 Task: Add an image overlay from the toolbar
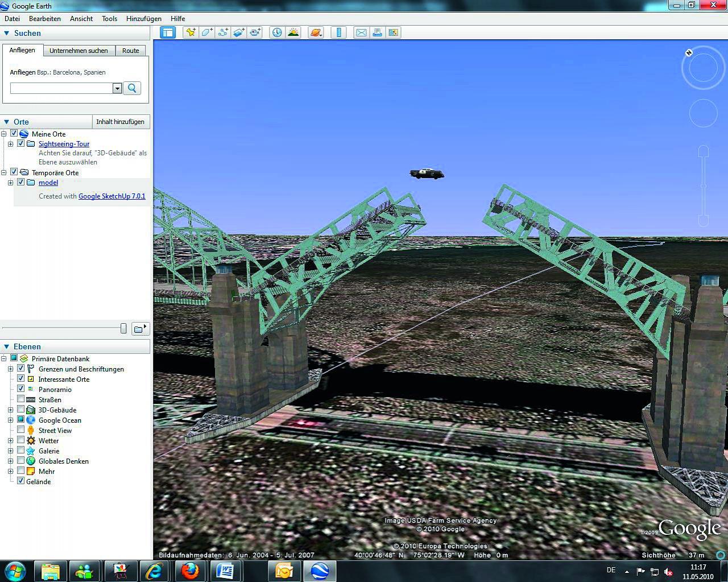239,32
